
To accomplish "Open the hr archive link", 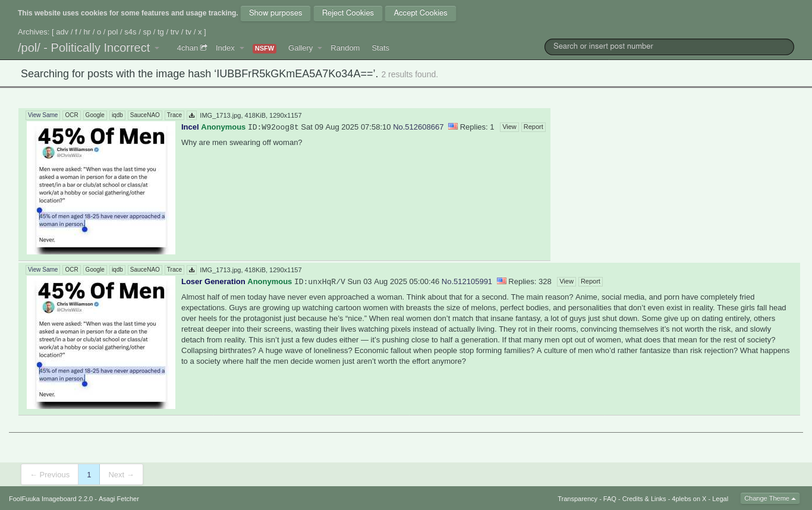I will click(87, 32).
